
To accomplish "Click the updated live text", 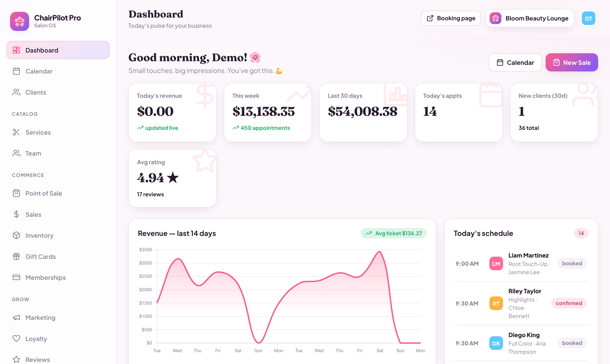I will click(x=161, y=128).
